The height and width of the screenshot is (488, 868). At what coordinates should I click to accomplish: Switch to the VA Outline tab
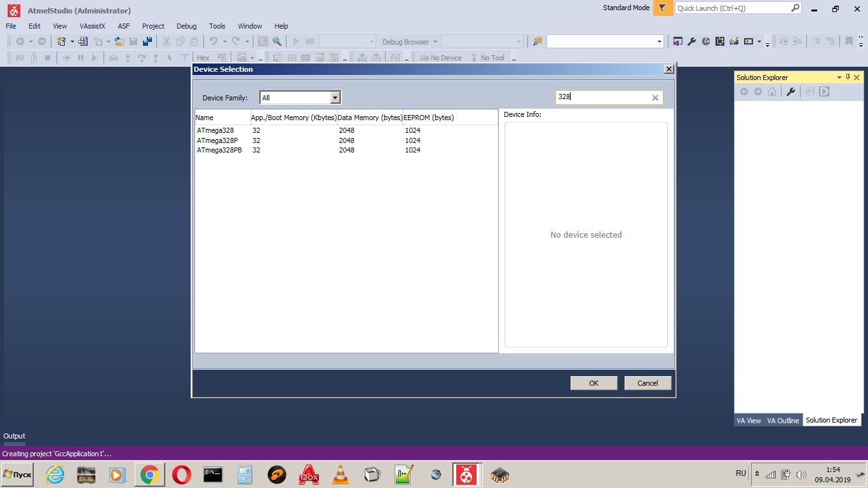click(x=783, y=421)
